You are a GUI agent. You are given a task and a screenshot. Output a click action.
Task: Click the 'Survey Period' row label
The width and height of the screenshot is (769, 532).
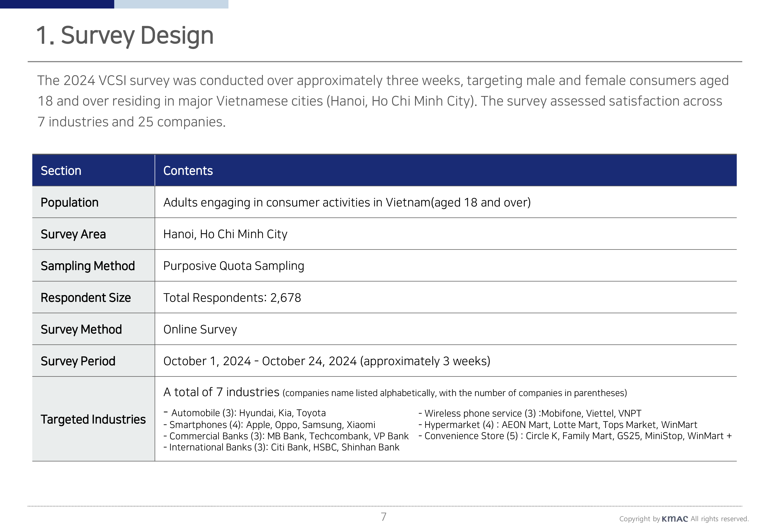(78, 361)
